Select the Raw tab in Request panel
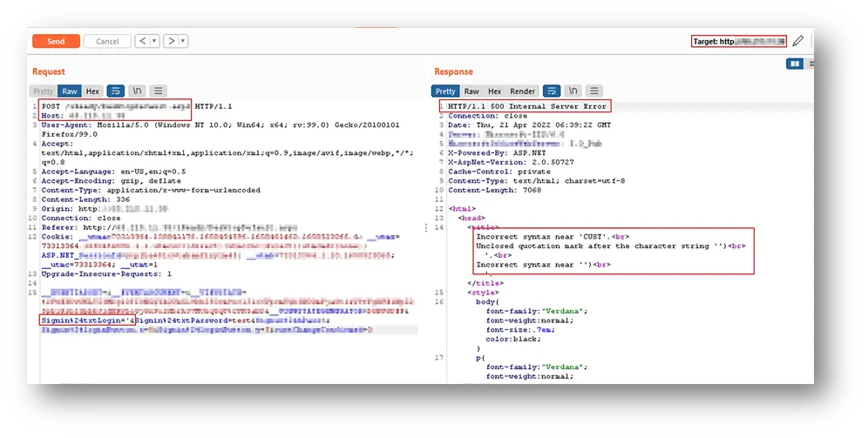The width and height of the screenshot is (868, 438). click(x=70, y=91)
